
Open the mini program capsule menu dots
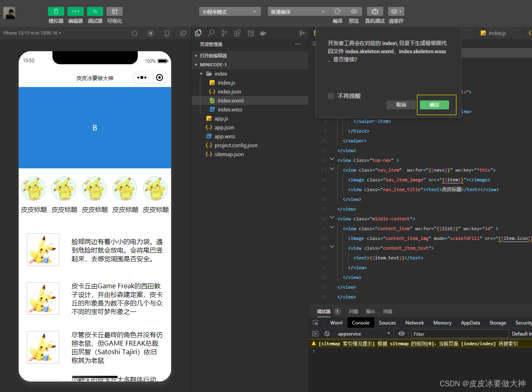tap(142, 77)
